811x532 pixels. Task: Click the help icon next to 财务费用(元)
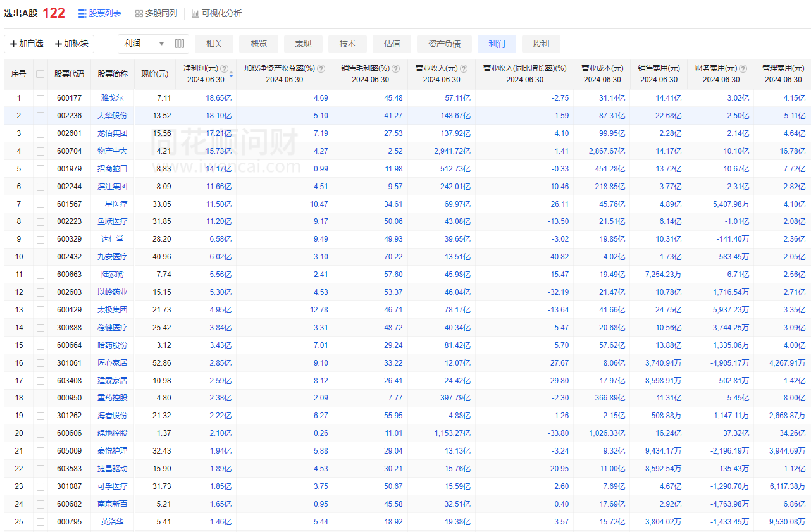coord(743,68)
